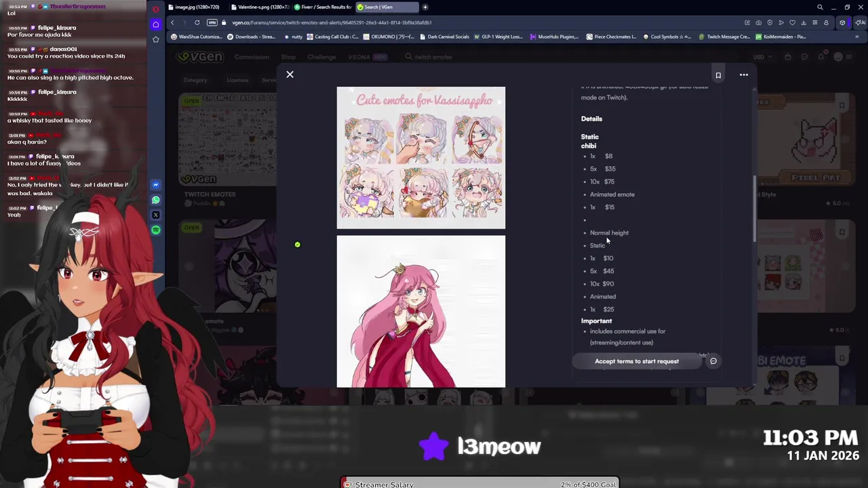Click Accept terms to start request
The width and height of the screenshot is (868, 488).
point(637,361)
